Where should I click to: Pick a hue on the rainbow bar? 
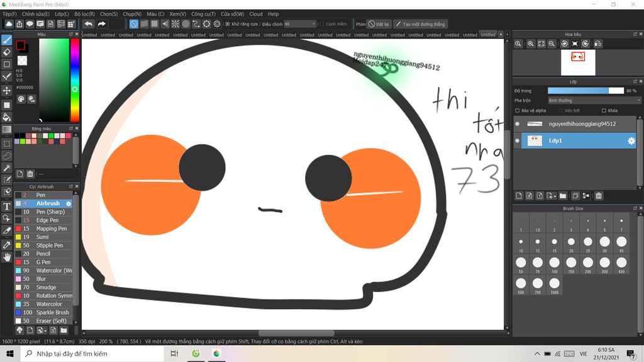74,80
